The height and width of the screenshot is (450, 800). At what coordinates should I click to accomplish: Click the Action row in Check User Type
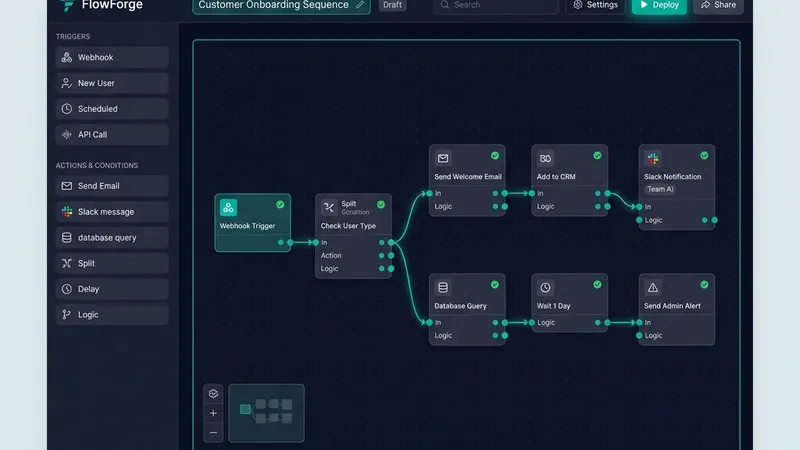(354, 256)
